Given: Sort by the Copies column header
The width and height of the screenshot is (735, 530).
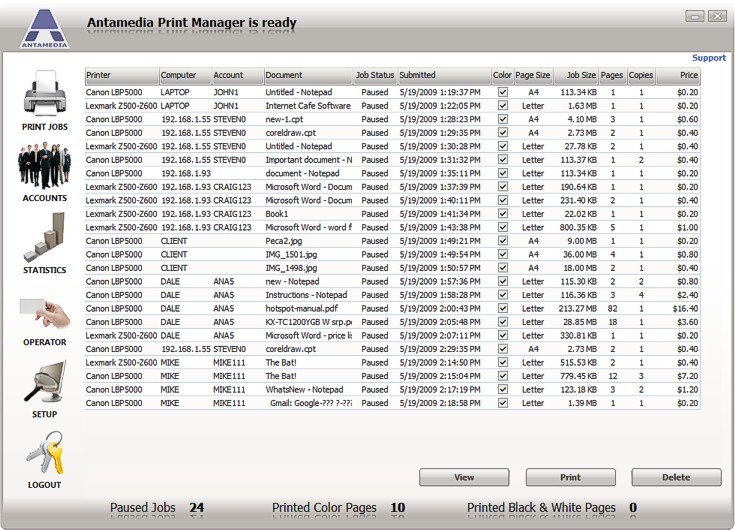Looking at the screenshot, I should click(641, 75).
